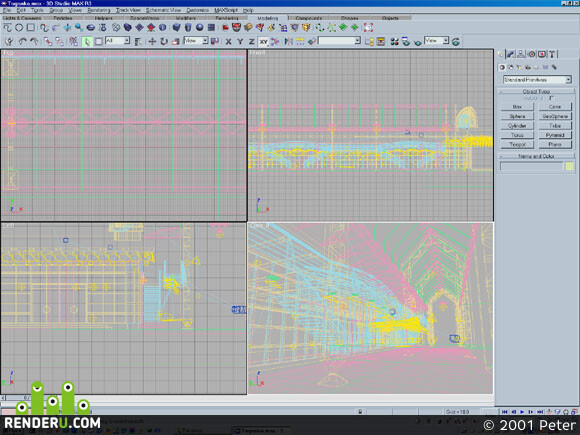Select the Rotate transform tool

pos(164,41)
